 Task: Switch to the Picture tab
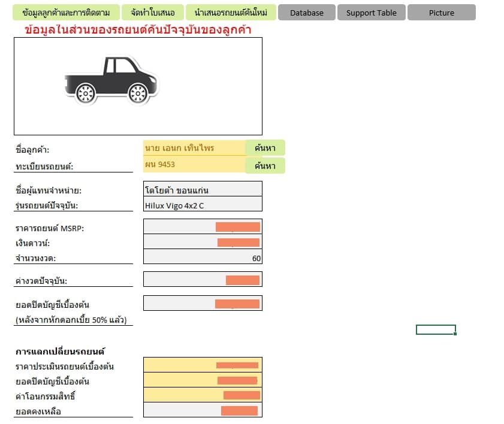pyautogui.click(x=441, y=13)
